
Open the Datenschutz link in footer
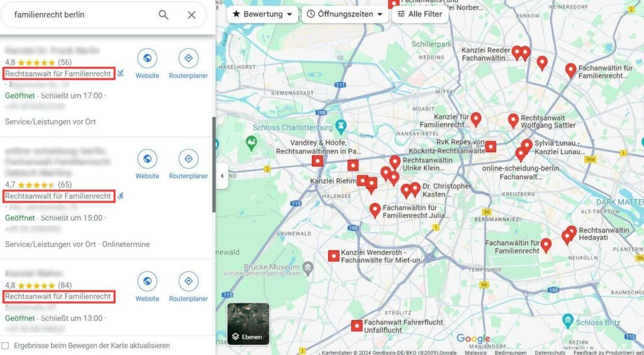click(x=550, y=352)
